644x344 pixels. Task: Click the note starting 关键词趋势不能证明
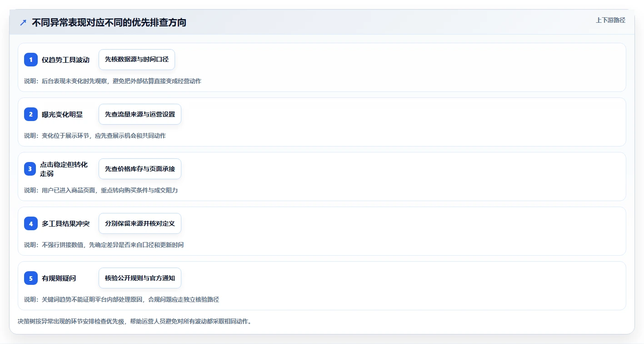click(121, 299)
